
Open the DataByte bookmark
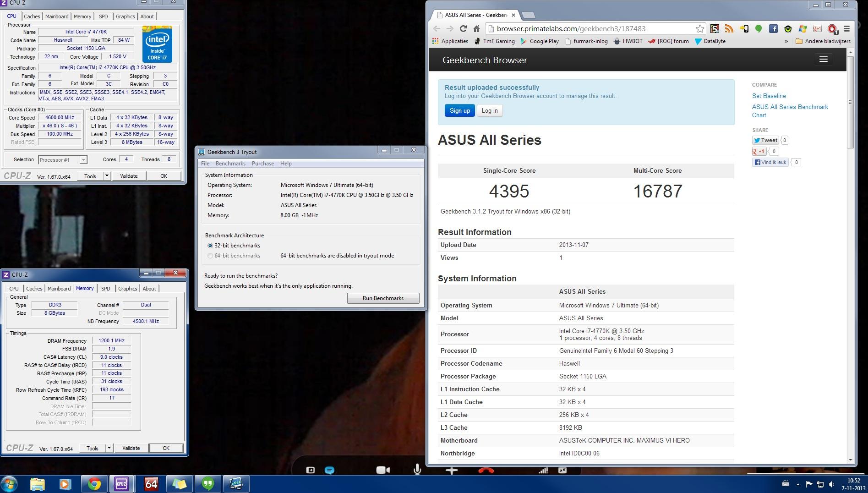710,41
